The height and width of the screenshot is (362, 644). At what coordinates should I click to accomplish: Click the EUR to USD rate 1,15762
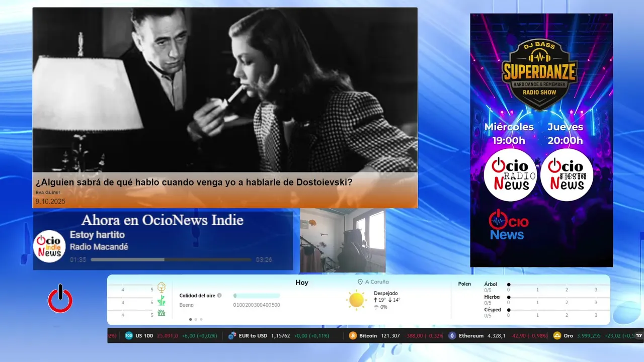tap(281, 336)
